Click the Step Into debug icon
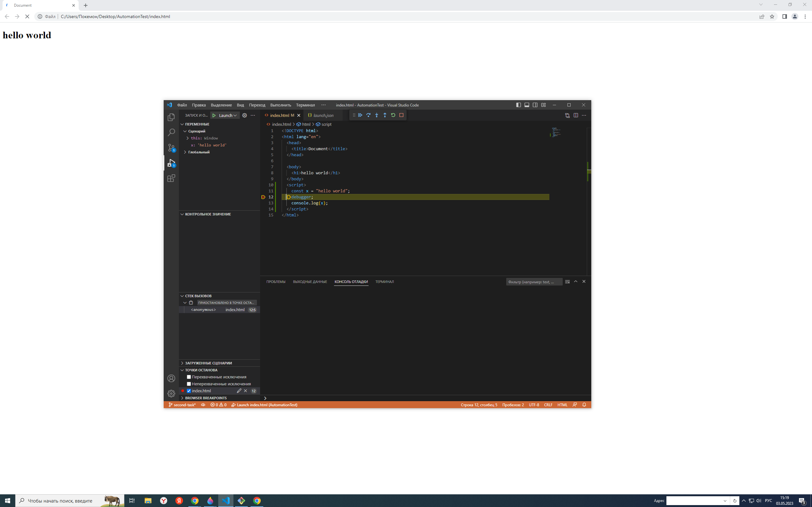This screenshot has width=812, height=507. pos(377,115)
